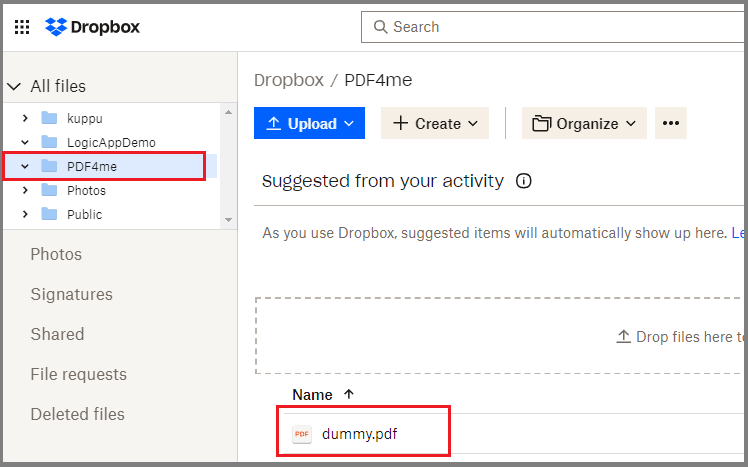
Task: Click the search magnifier icon
Action: (380, 27)
